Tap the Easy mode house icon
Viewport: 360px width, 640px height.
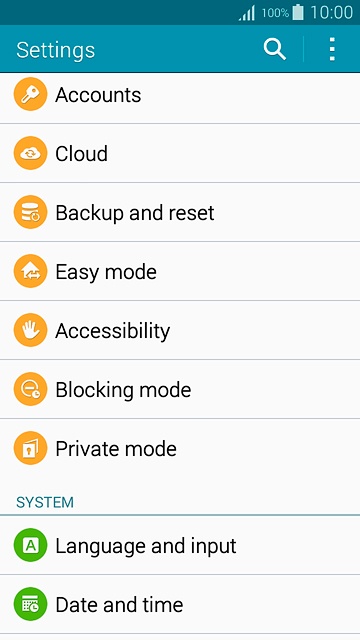[31, 271]
